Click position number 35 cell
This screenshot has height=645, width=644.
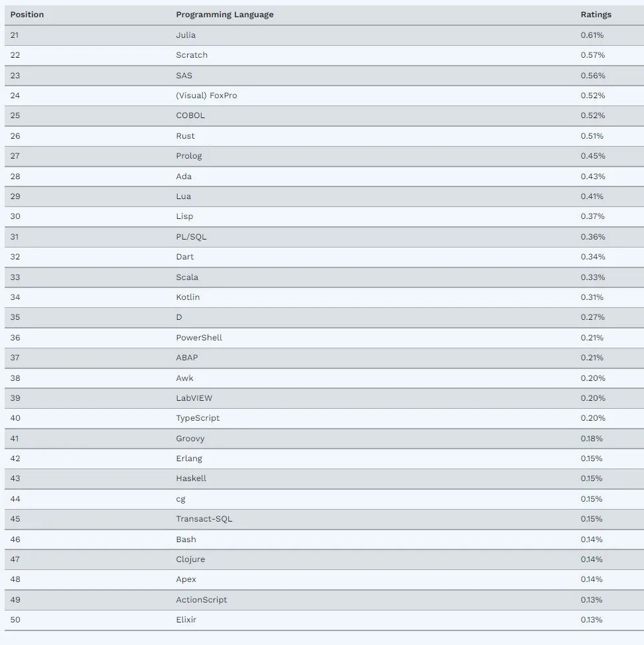point(15,317)
